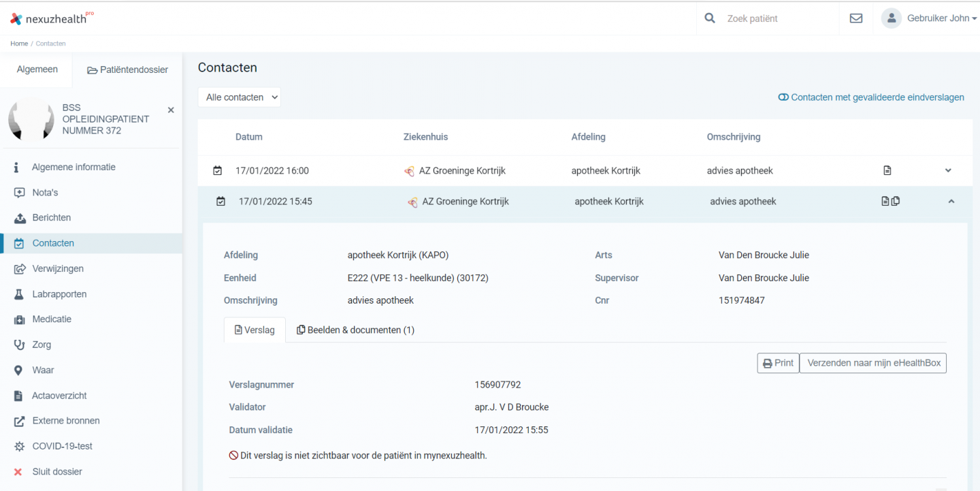Image resolution: width=980 pixels, height=491 pixels.
Task: Click document icons of 15:45 contact
Action: [x=891, y=201]
